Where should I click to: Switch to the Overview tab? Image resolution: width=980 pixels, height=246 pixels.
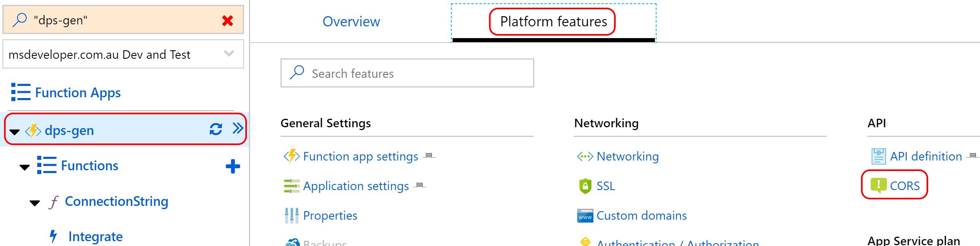[351, 21]
